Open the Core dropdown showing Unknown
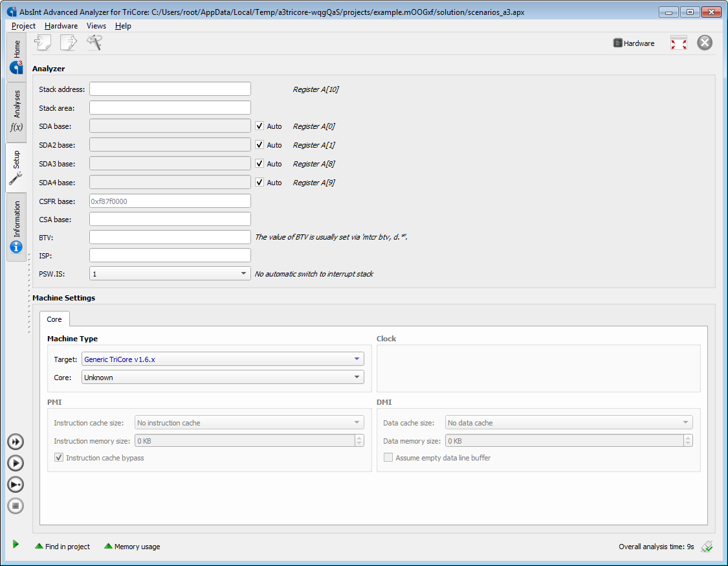This screenshot has width=728, height=566. tap(223, 378)
